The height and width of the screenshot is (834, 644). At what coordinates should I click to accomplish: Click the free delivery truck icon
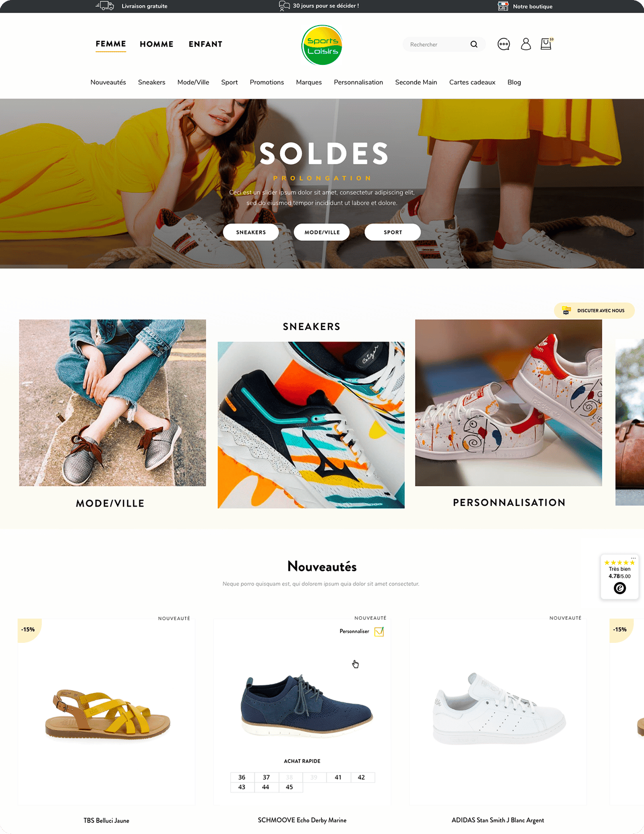pos(105,6)
